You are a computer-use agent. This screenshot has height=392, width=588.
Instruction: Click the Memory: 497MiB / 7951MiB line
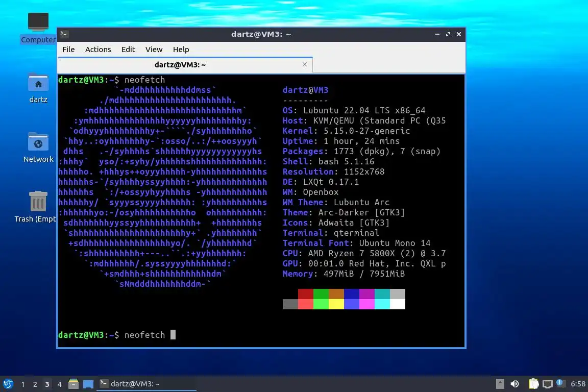coord(344,274)
